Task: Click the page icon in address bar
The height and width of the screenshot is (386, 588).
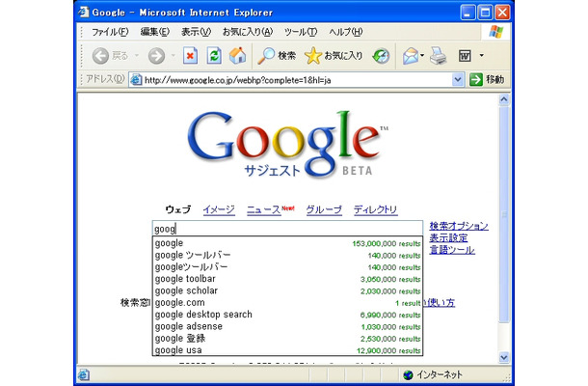Action: tap(136, 79)
